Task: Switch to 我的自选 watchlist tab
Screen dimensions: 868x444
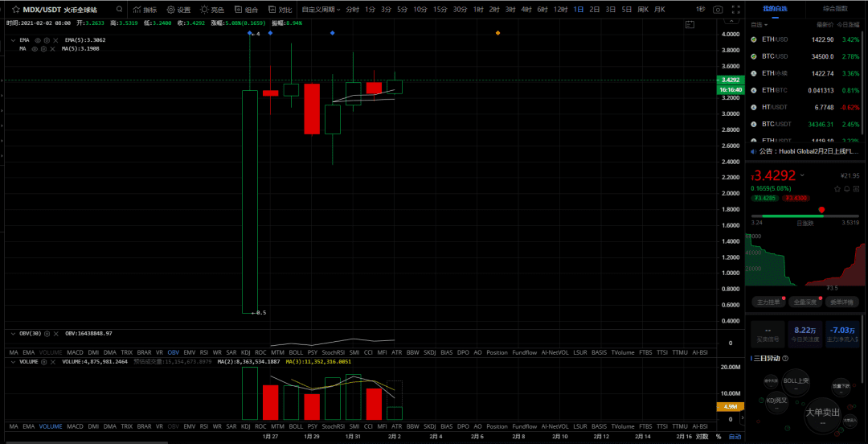Action: pyautogui.click(x=775, y=10)
